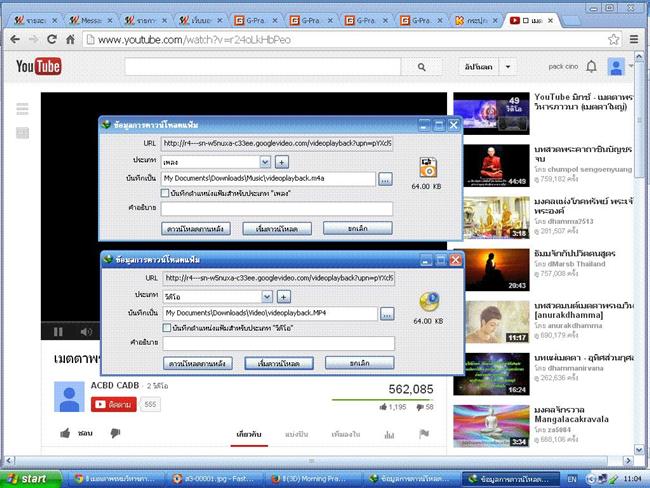Select the active YouTube browser tab
Image resolution: width=650 pixels, height=488 pixels.
pos(531,20)
